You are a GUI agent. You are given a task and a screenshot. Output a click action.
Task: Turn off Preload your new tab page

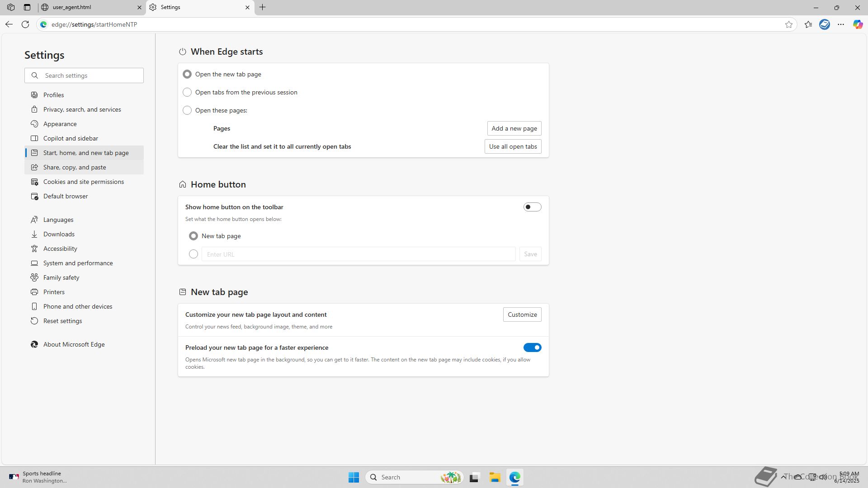tap(532, 347)
